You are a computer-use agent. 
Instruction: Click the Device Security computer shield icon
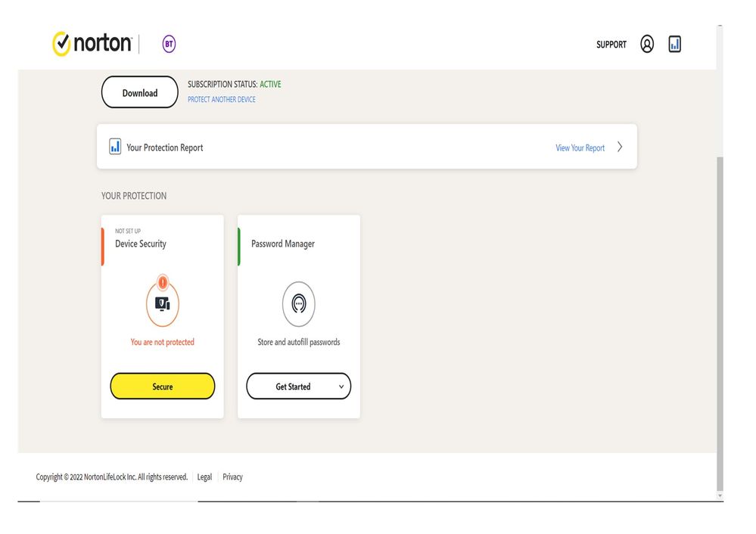(163, 304)
